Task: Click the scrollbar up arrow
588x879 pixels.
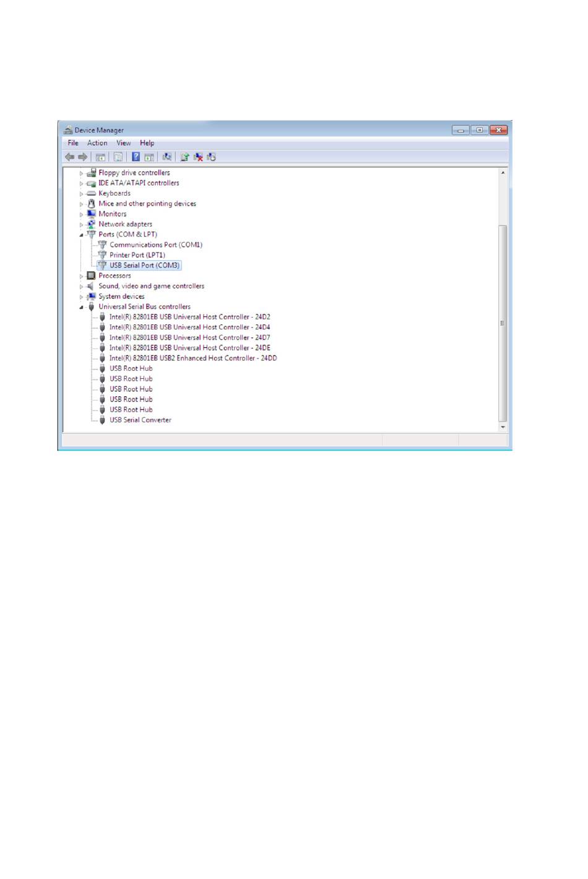Action: coord(503,173)
